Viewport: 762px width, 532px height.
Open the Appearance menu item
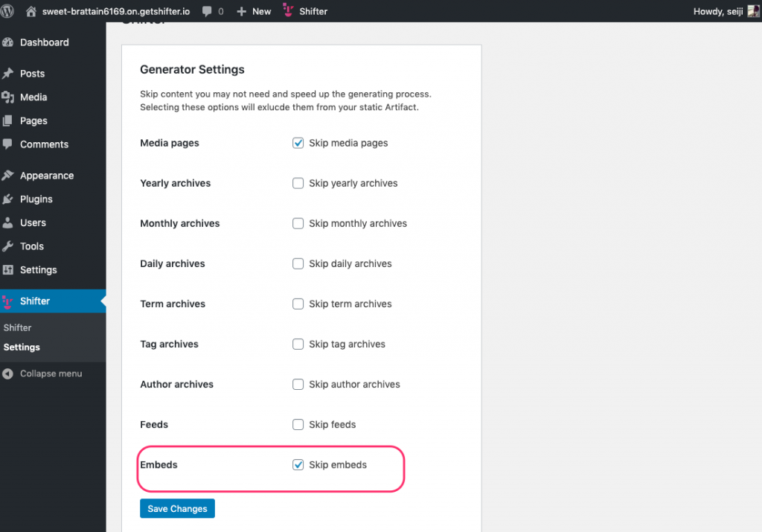[x=47, y=176]
